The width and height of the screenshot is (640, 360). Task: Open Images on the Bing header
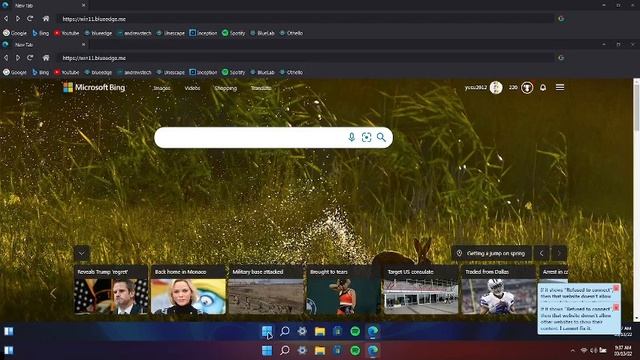tap(162, 88)
